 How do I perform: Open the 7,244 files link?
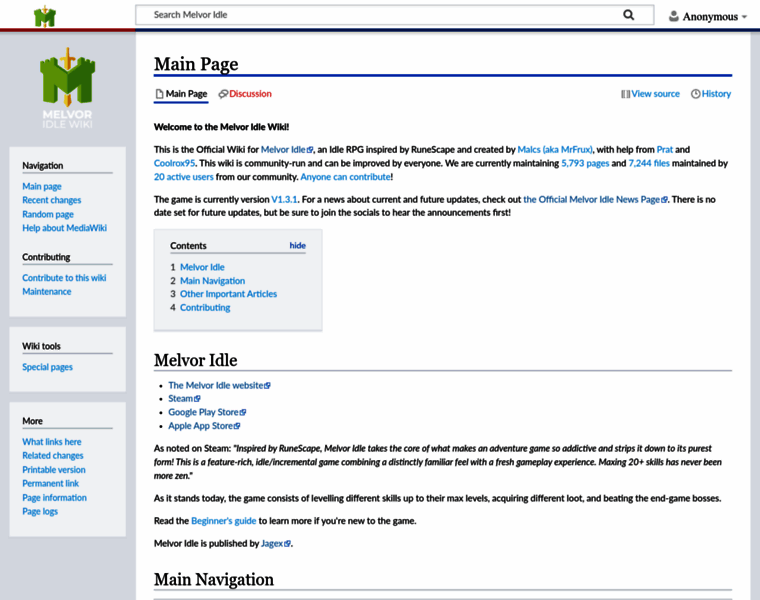click(649, 163)
